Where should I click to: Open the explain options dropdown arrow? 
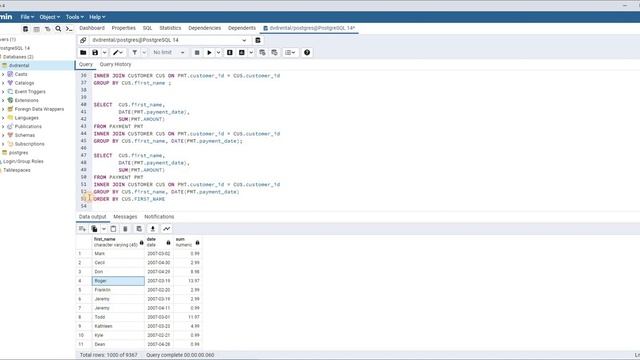tap(251, 53)
